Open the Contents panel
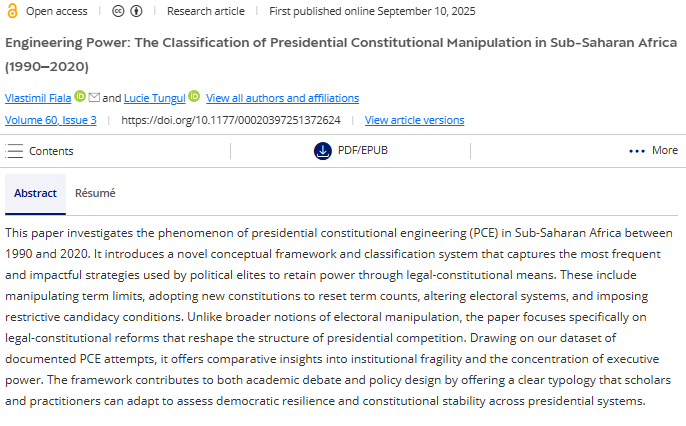The height and width of the screenshot is (426, 686). [x=51, y=151]
